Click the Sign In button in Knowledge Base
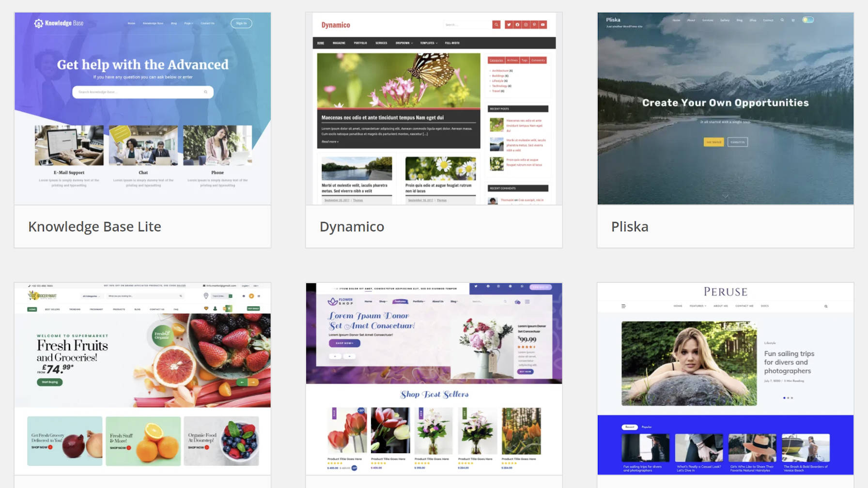Image resolution: width=868 pixels, height=488 pixels. (x=241, y=23)
